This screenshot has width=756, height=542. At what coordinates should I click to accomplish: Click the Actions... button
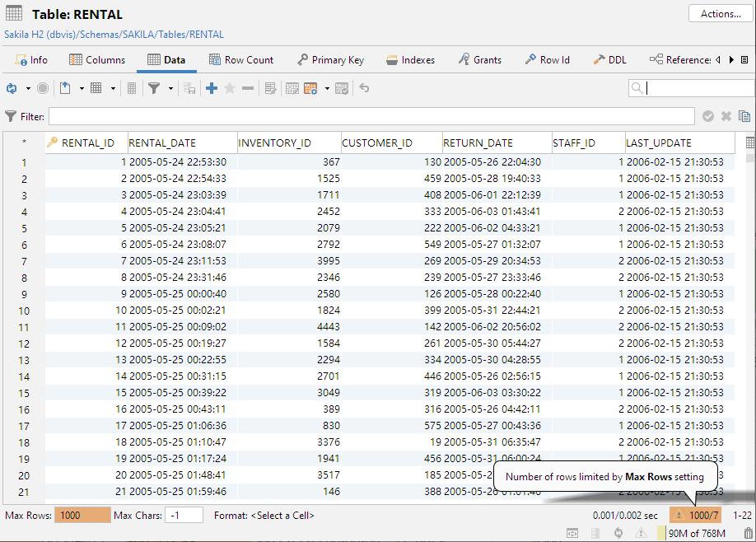coord(721,14)
